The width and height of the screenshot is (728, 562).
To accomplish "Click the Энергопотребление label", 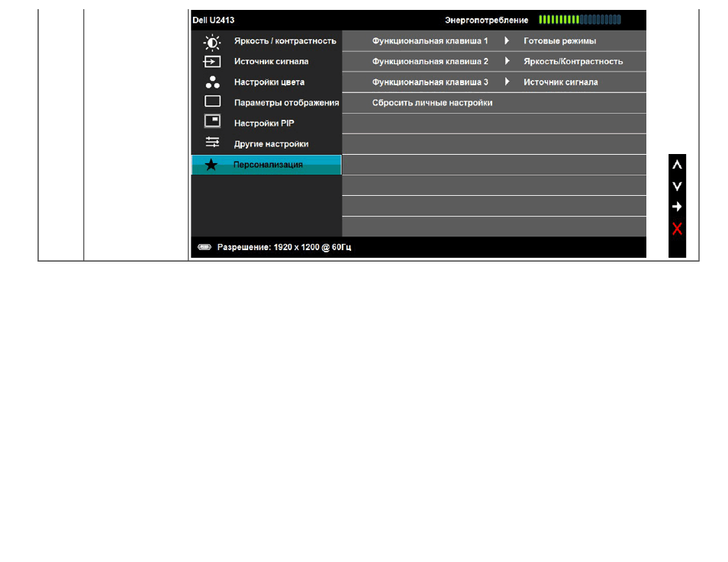I will click(487, 20).
